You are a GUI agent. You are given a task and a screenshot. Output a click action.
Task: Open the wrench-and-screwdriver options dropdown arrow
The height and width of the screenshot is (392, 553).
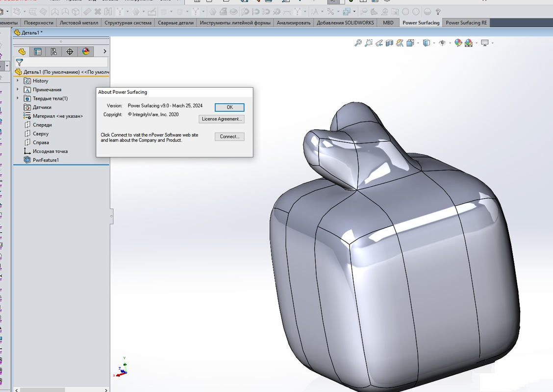338,12
